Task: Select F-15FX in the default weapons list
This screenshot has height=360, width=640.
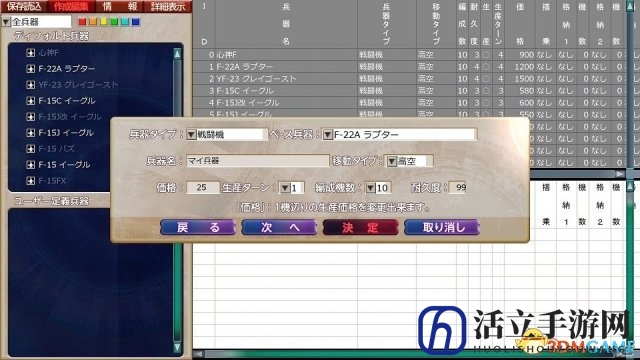Action: coord(52,180)
